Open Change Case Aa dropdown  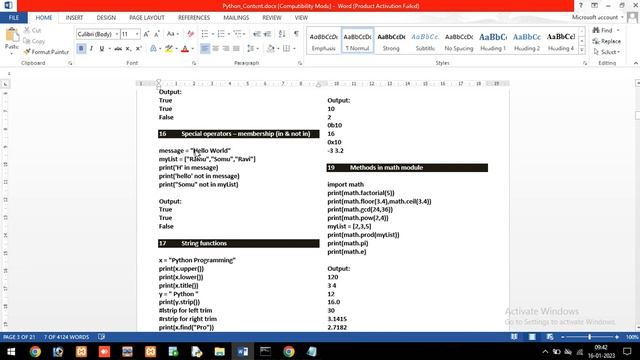click(x=173, y=34)
